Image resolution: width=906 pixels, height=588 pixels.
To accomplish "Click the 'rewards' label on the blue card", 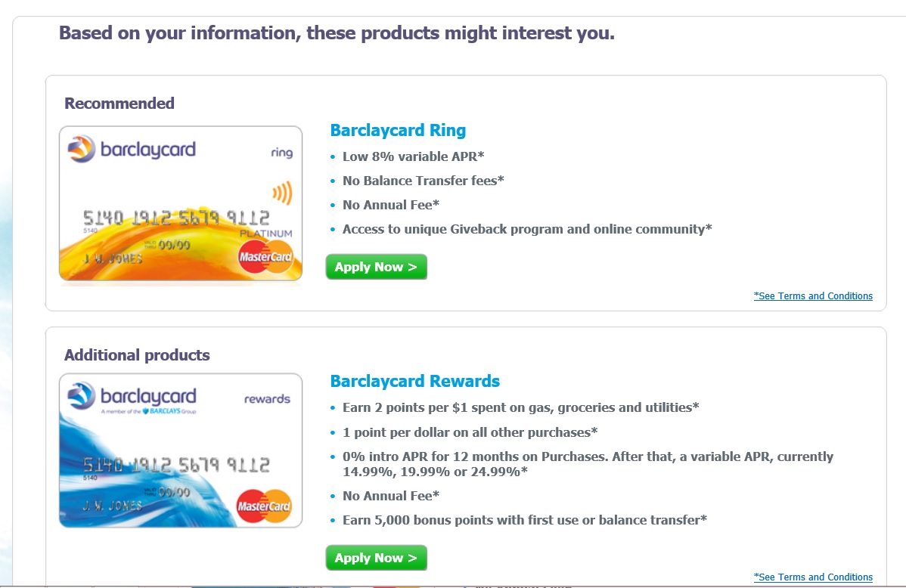I will (267, 398).
